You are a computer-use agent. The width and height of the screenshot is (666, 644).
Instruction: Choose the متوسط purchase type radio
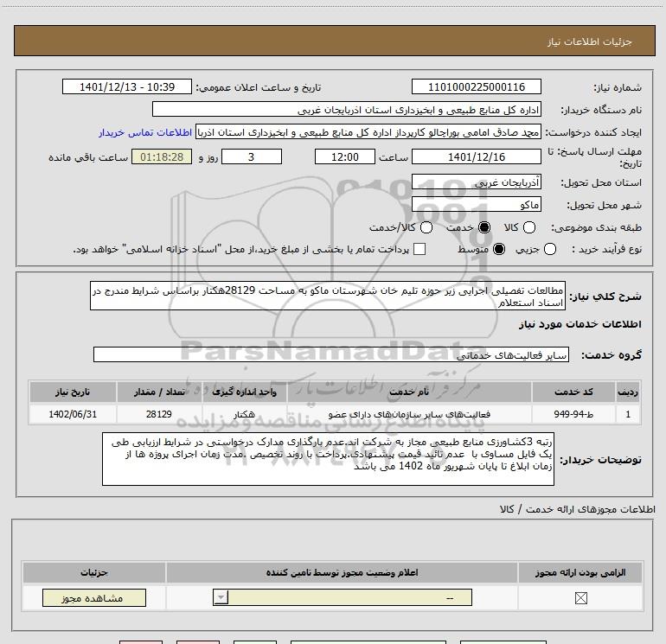[x=499, y=249]
